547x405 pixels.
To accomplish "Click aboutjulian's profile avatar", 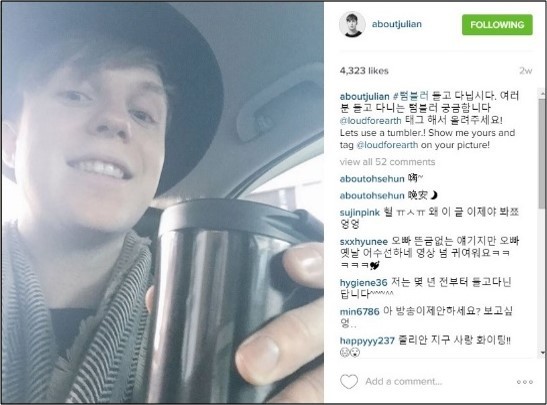I will [x=352, y=24].
